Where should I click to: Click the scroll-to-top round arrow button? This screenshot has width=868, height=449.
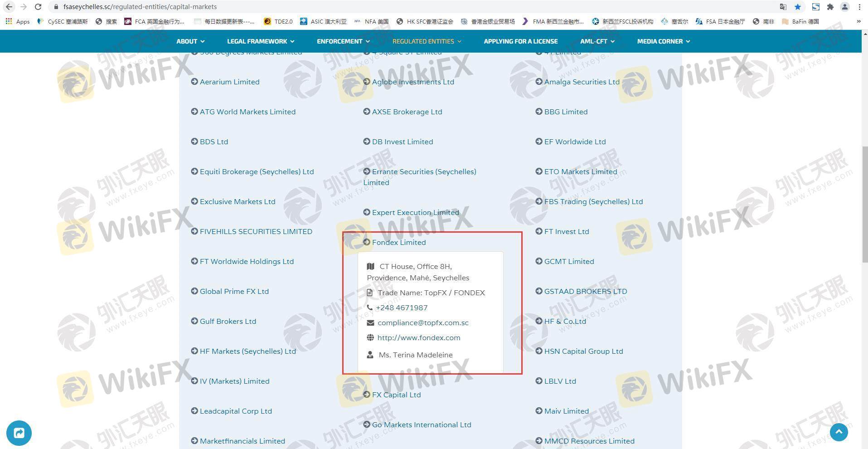[x=839, y=432]
